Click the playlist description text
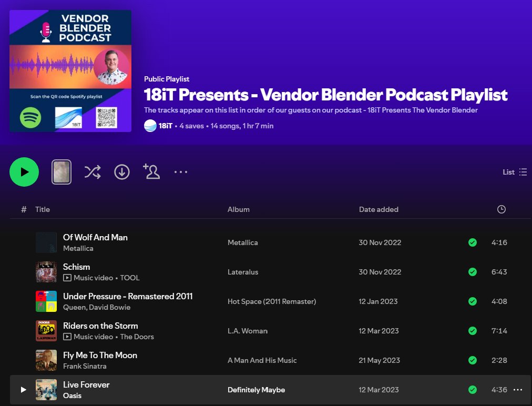The width and height of the screenshot is (532, 406). pyautogui.click(x=311, y=110)
